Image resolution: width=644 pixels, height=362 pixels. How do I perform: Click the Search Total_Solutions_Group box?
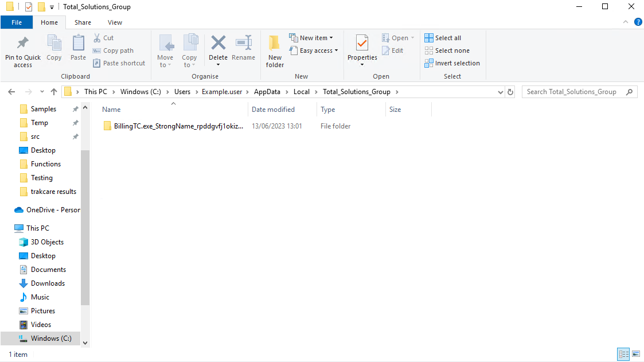573,92
